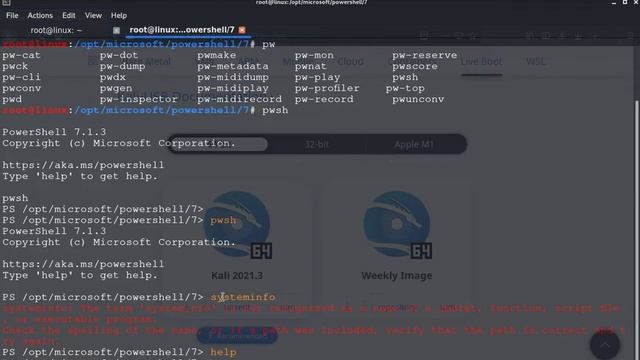The image size is (640, 360).
Task: Click the 'pw-inspector' completion entry
Action: (x=139, y=99)
